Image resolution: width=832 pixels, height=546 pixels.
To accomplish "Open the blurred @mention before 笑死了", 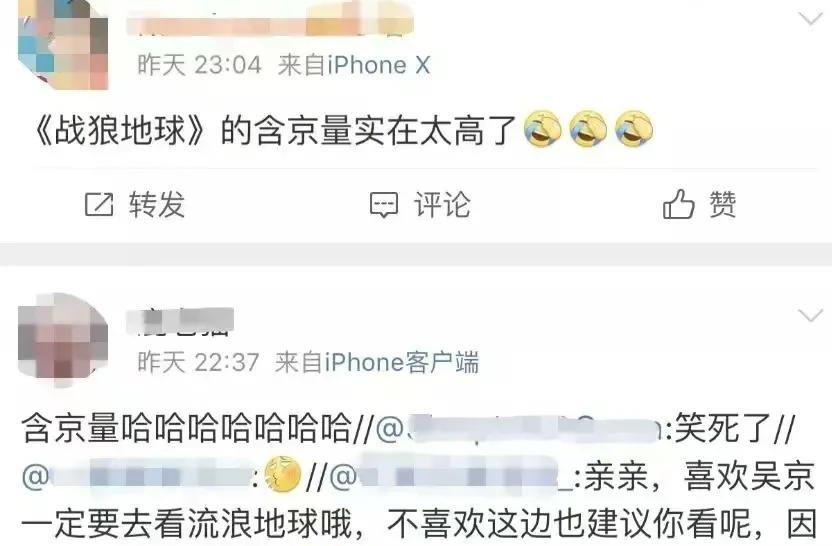I will [x=521, y=428].
